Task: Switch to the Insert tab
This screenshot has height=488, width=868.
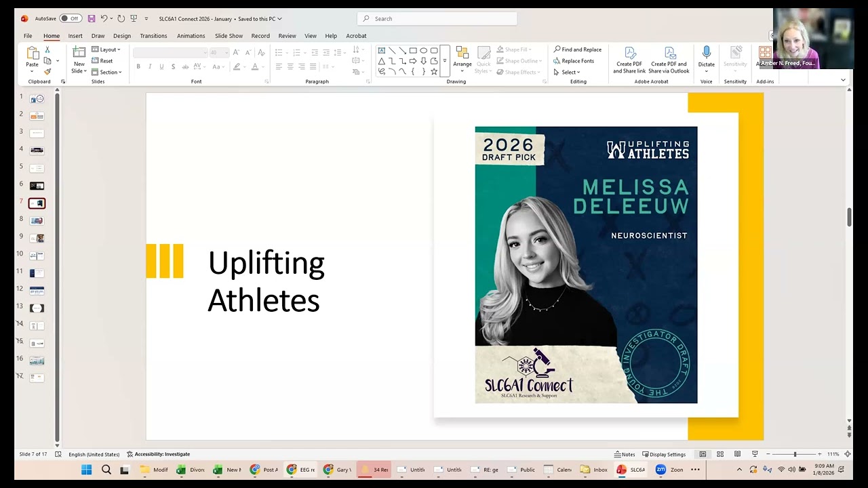Action: 75,36
